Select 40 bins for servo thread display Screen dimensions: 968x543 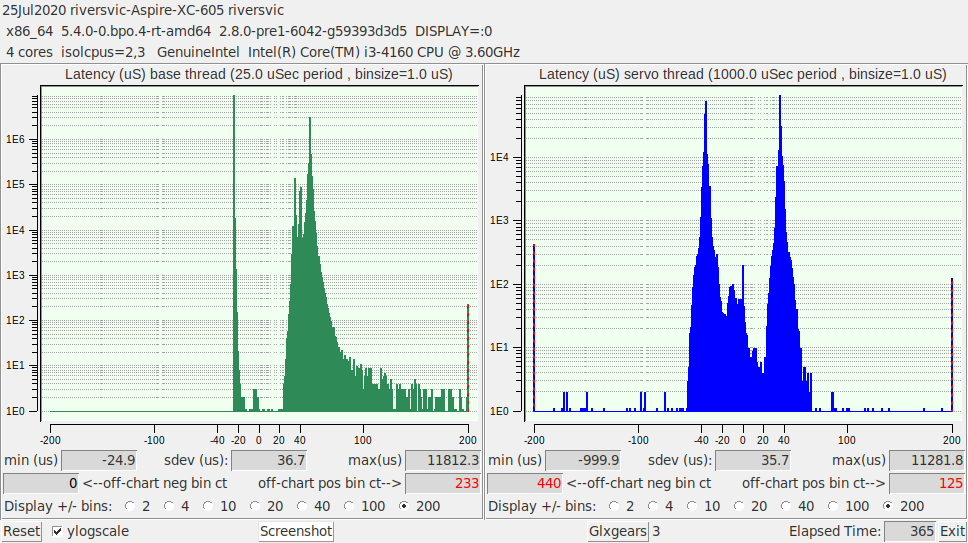[x=786, y=507]
